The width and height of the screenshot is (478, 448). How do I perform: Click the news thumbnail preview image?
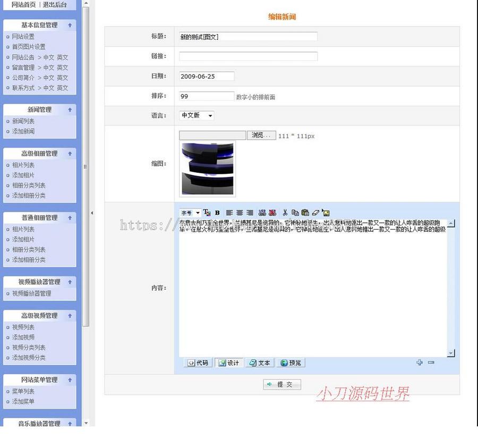coord(208,168)
